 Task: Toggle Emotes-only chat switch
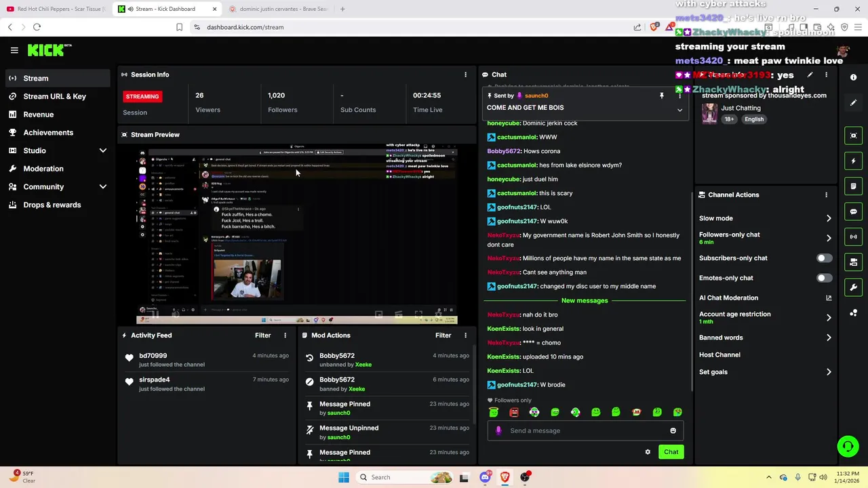[x=824, y=278]
